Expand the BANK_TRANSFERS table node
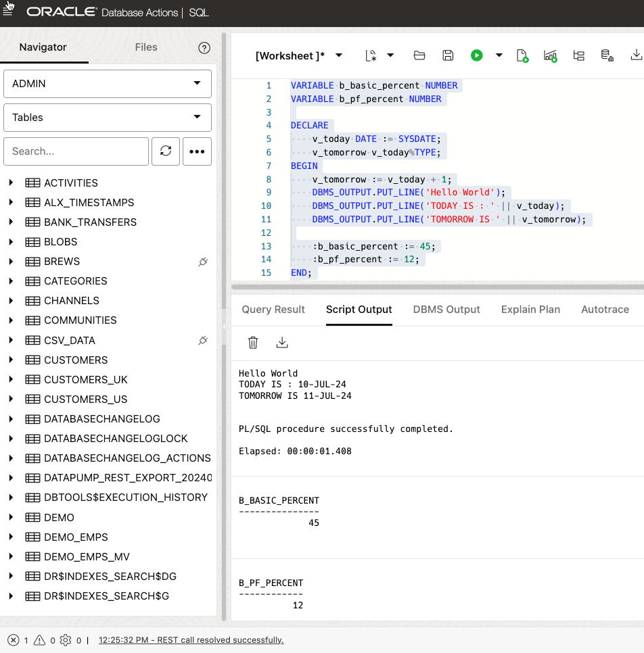The height and width of the screenshot is (653, 644). click(x=11, y=222)
